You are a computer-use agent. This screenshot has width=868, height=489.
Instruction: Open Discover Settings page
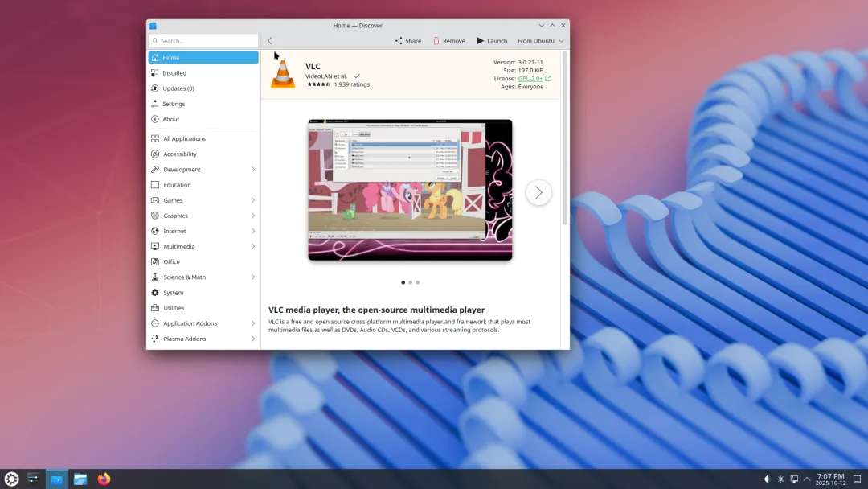[203, 104]
